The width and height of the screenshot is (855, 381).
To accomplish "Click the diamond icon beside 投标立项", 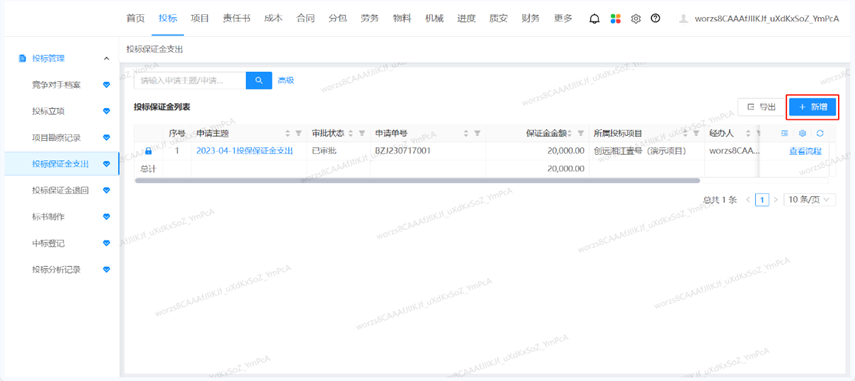I will click(x=107, y=111).
